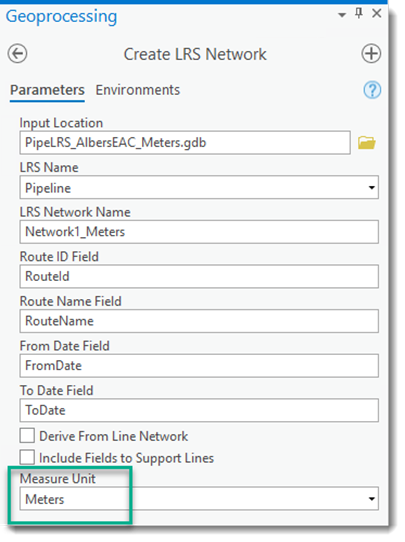Select the From Date Field input
Screen dimensions: 405x542
click(199, 365)
